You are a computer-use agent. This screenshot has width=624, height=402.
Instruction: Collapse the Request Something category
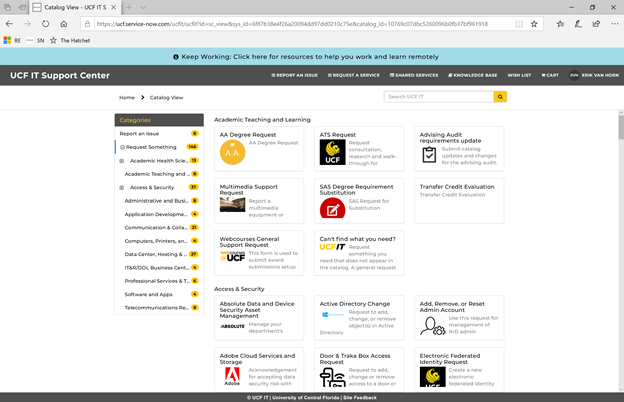point(123,147)
